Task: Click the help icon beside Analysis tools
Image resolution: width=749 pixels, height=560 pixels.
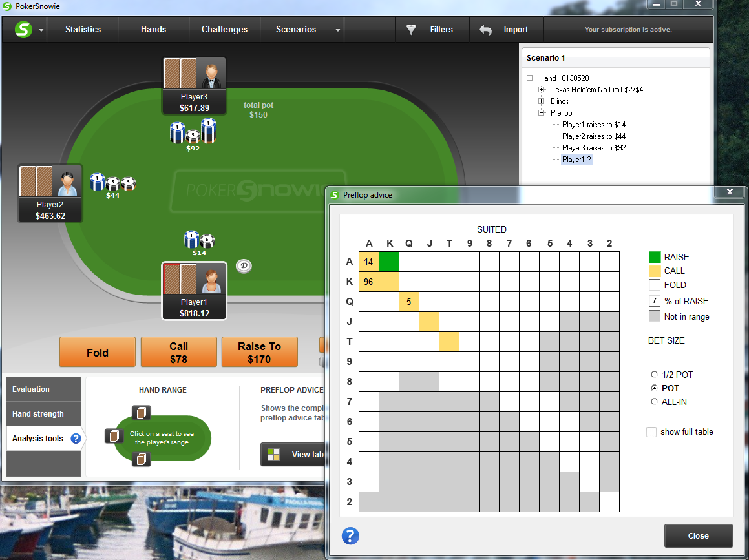Action: [76, 439]
